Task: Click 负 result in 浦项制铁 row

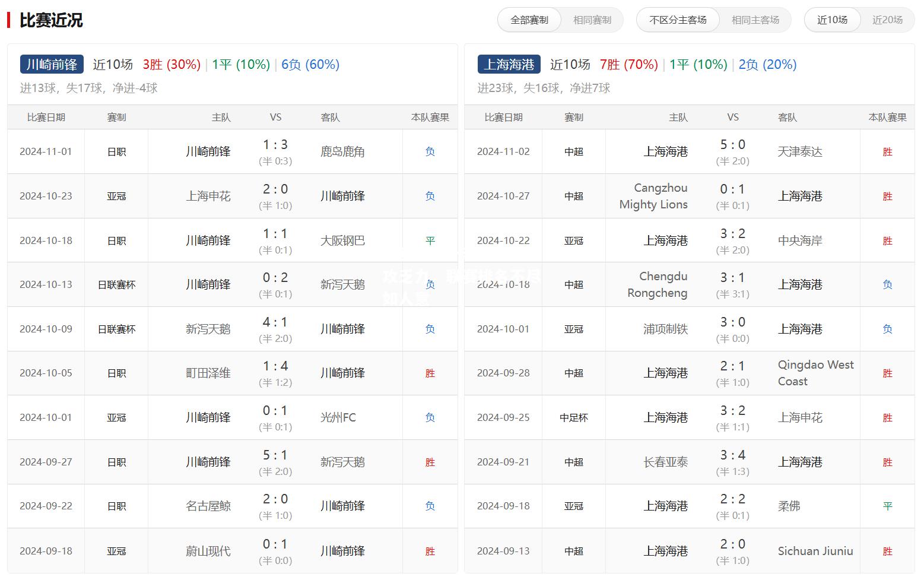Action: (x=887, y=329)
